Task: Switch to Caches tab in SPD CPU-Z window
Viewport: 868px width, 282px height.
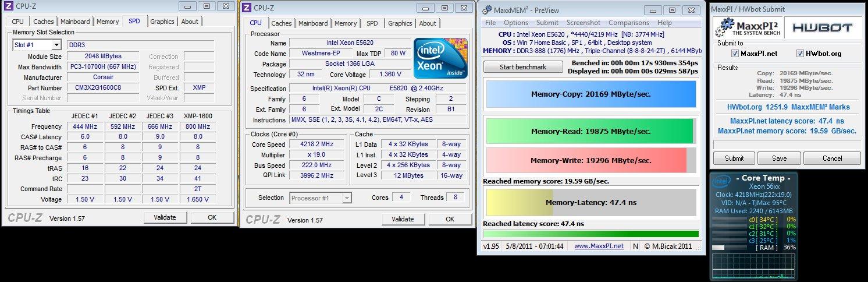Action: pos(43,22)
